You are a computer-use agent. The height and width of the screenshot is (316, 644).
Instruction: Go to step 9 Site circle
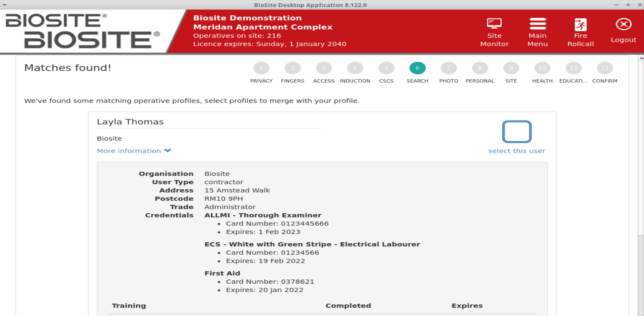click(x=511, y=68)
